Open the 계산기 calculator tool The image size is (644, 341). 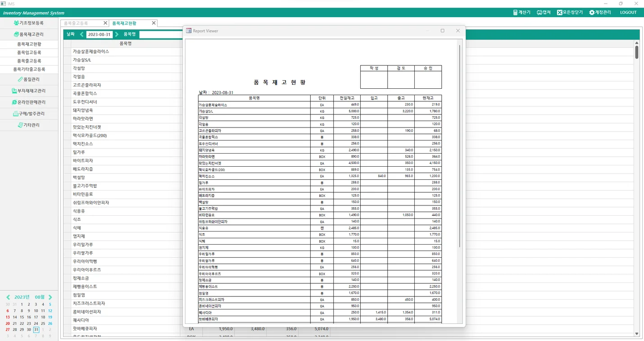pyautogui.click(x=522, y=13)
